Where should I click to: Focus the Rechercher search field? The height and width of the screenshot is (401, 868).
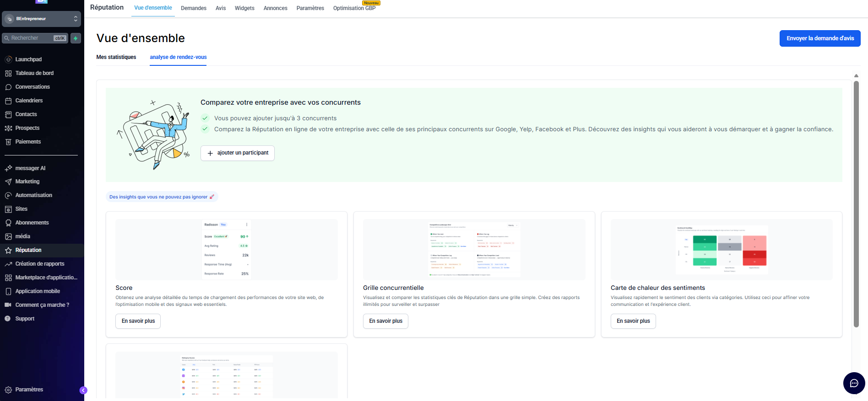pos(35,38)
